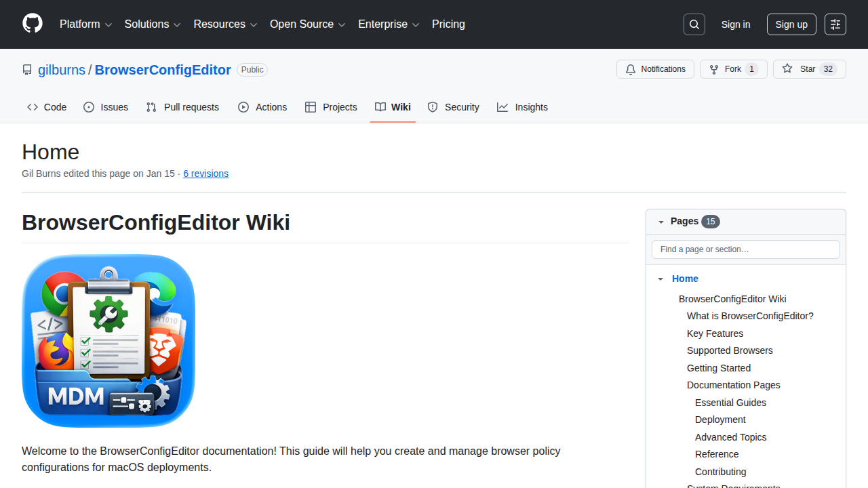Click the Sign in link

pyautogui.click(x=736, y=24)
